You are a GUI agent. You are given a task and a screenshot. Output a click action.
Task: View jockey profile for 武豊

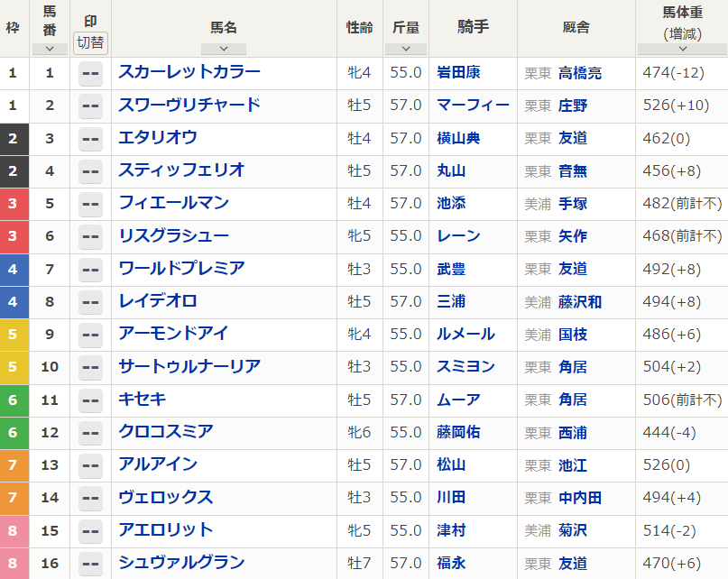[451, 269]
